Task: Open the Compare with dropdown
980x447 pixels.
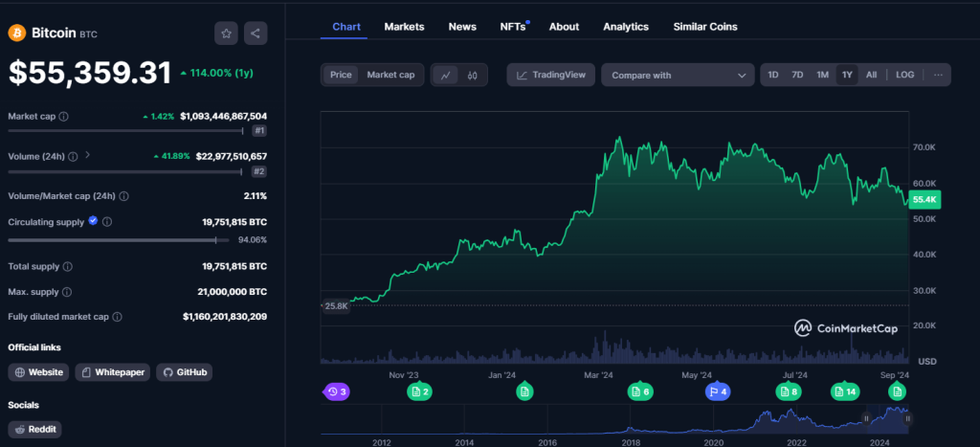Action: (x=678, y=75)
